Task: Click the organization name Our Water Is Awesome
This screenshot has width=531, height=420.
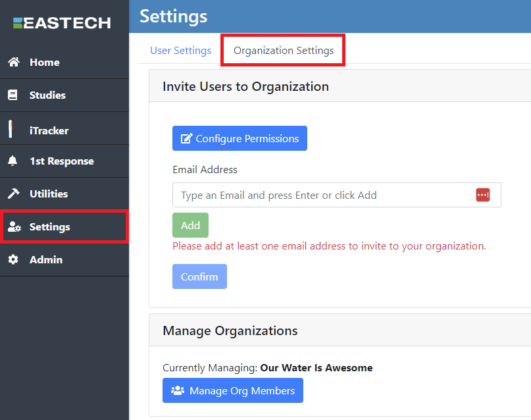Action: (316, 367)
